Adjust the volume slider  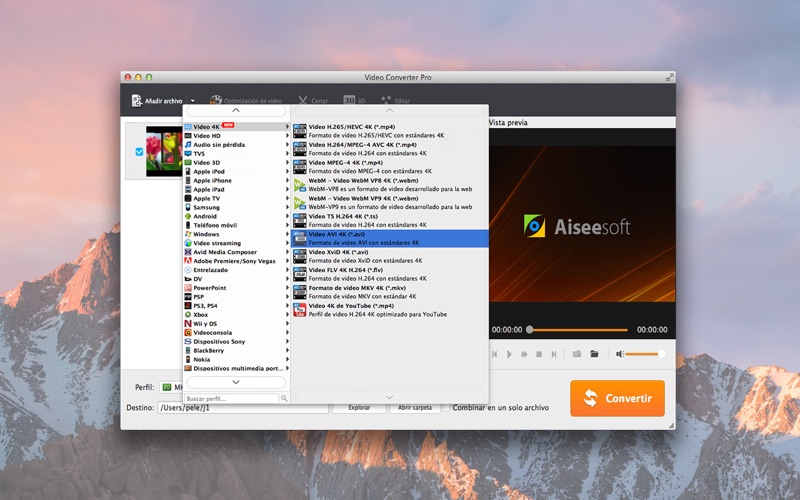[645, 354]
